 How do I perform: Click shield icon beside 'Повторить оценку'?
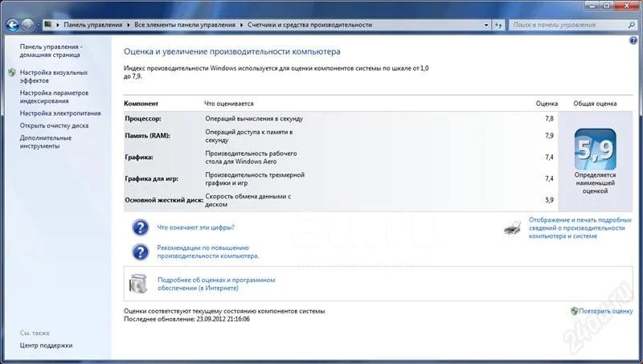tap(574, 311)
